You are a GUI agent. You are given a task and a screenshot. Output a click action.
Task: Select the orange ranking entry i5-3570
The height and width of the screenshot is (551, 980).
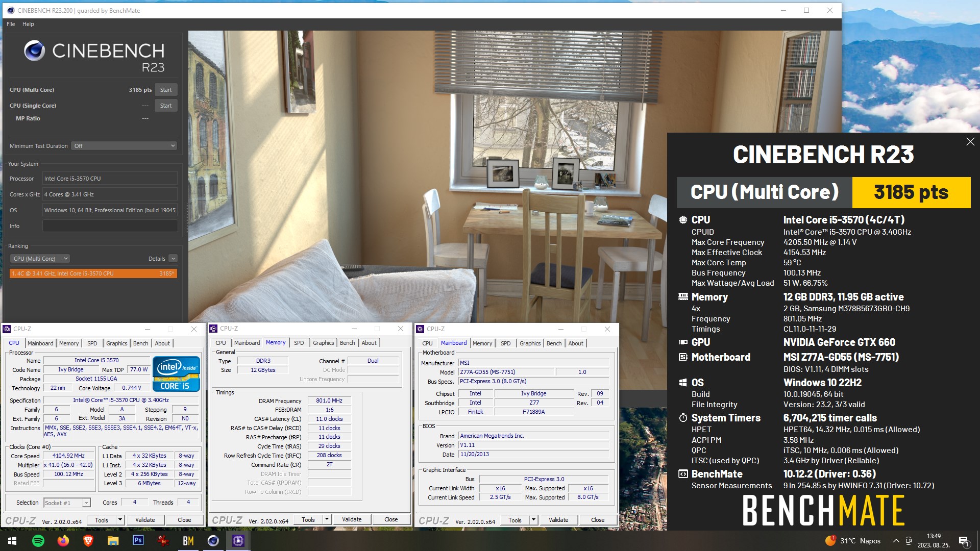(x=93, y=273)
